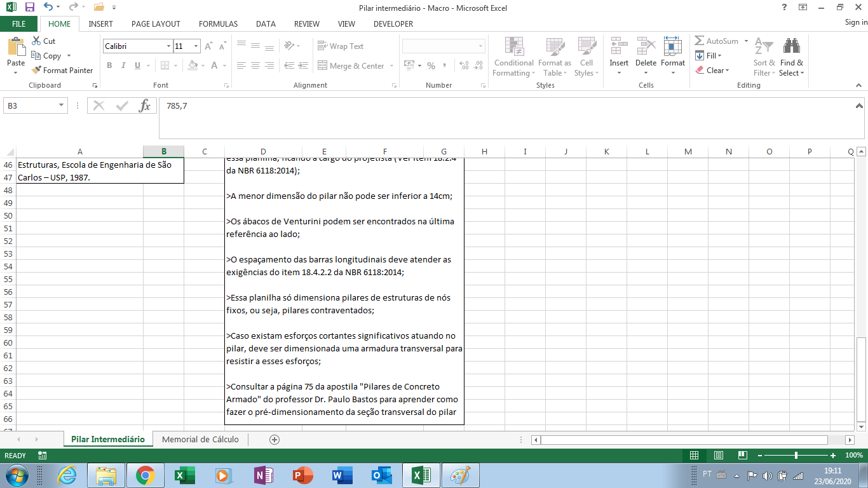Toggle center text horizontally
This screenshot has width=868, height=488.
coord(255,65)
